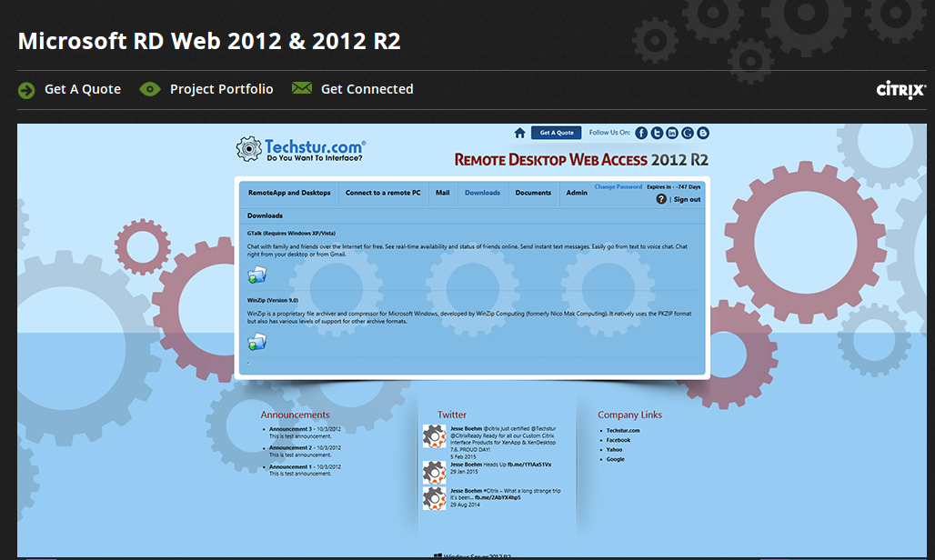Click the fb.me/1YlAxS1Vx tweet link
Viewport: 935px width, 560px height.
(529, 465)
